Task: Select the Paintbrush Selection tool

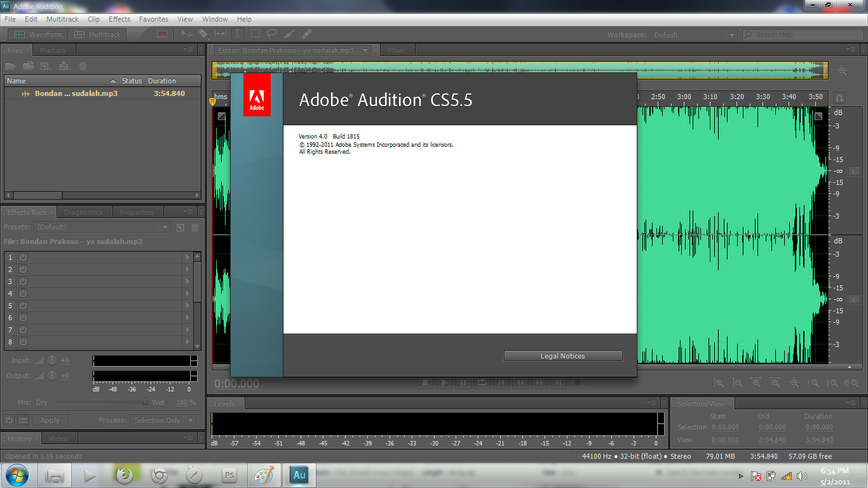Action: click(289, 34)
